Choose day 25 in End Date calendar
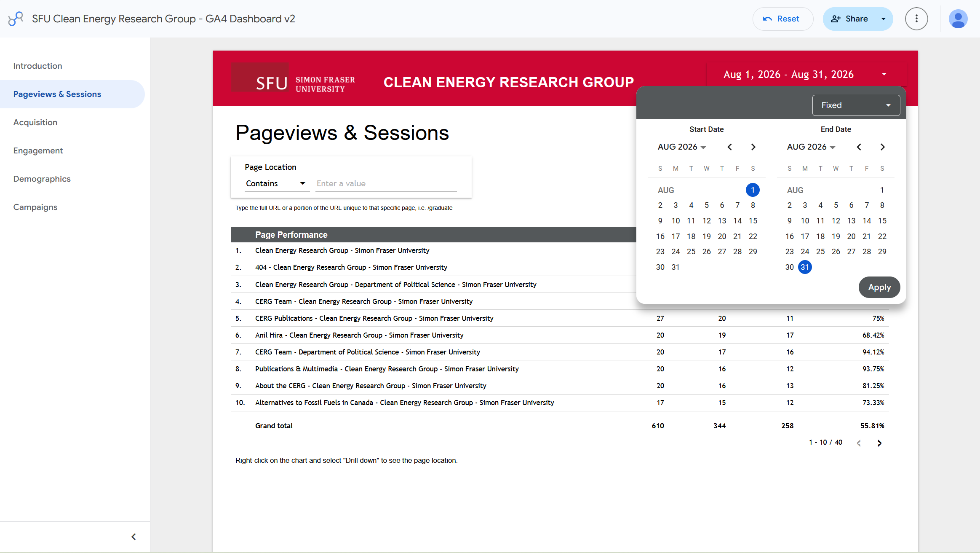The width and height of the screenshot is (980, 553). (820, 251)
